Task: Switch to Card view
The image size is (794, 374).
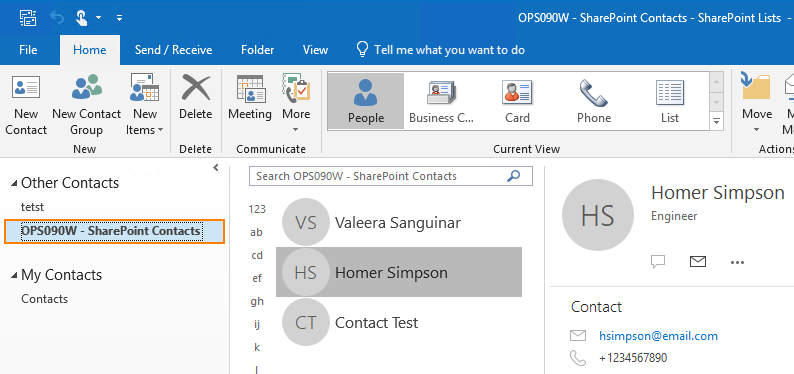Action: click(x=517, y=101)
